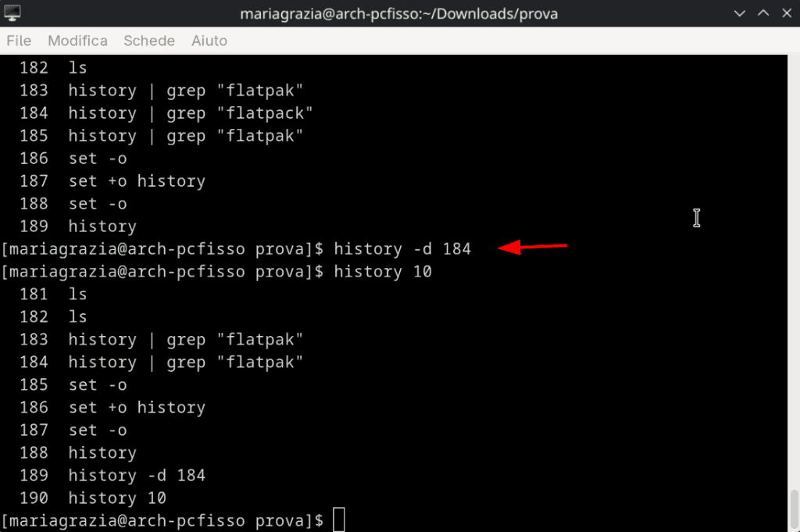Click the 'history -d 184' command at the prompt
Screen dimensions: 800x532
point(402,249)
